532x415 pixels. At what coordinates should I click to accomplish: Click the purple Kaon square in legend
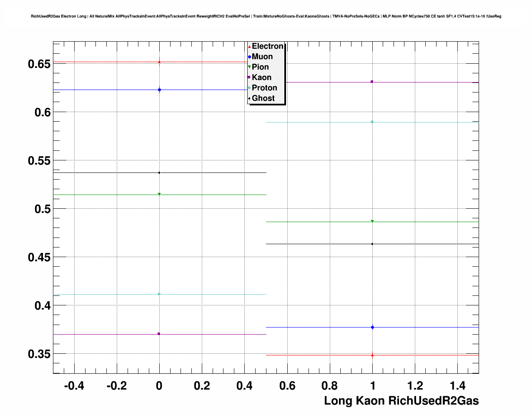pos(249,77)
